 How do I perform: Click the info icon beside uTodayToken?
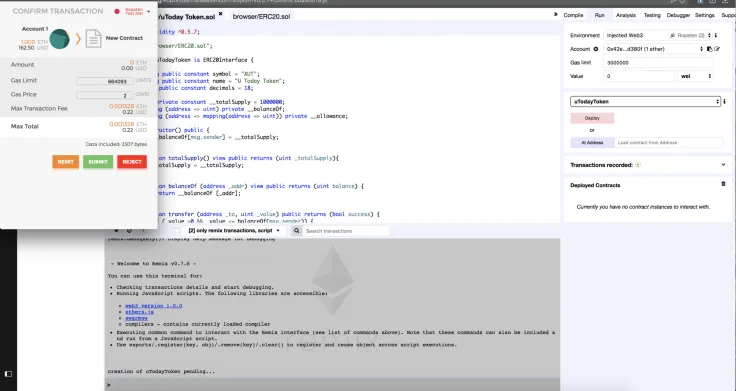point(724,101)
